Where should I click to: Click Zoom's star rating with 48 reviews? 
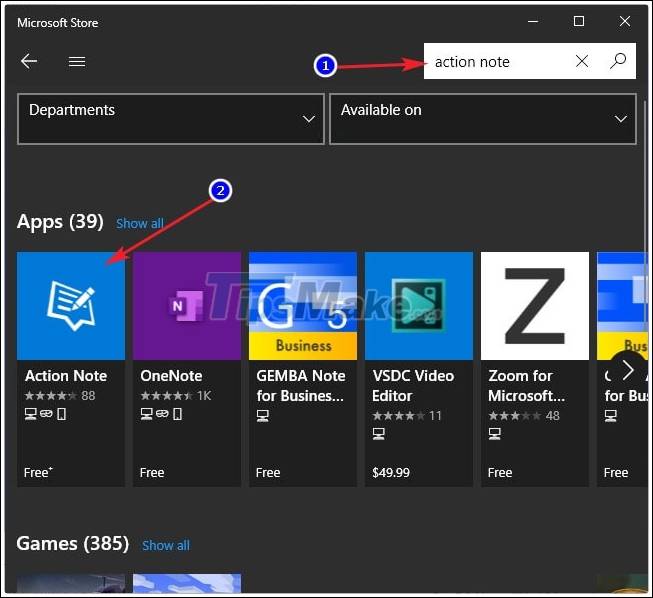524,415
